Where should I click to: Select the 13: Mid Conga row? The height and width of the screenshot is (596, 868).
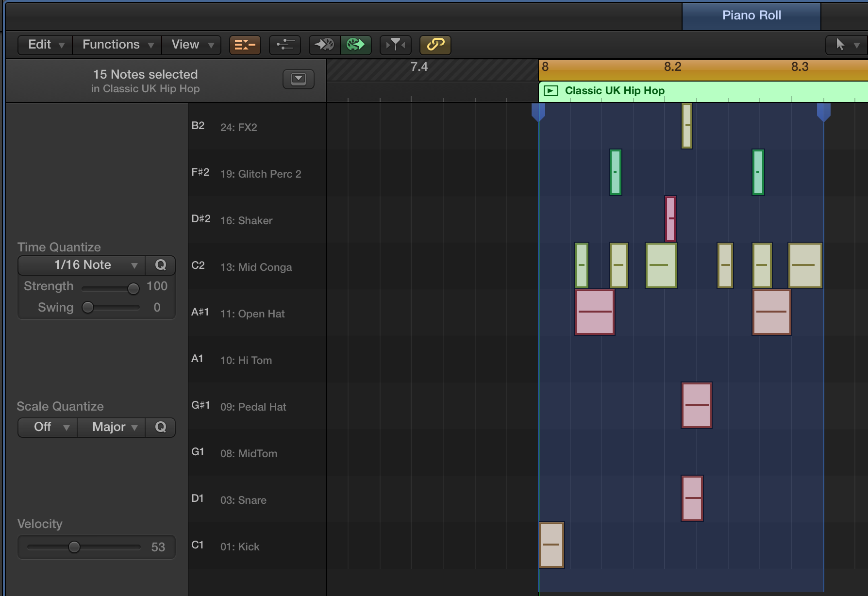257,266
